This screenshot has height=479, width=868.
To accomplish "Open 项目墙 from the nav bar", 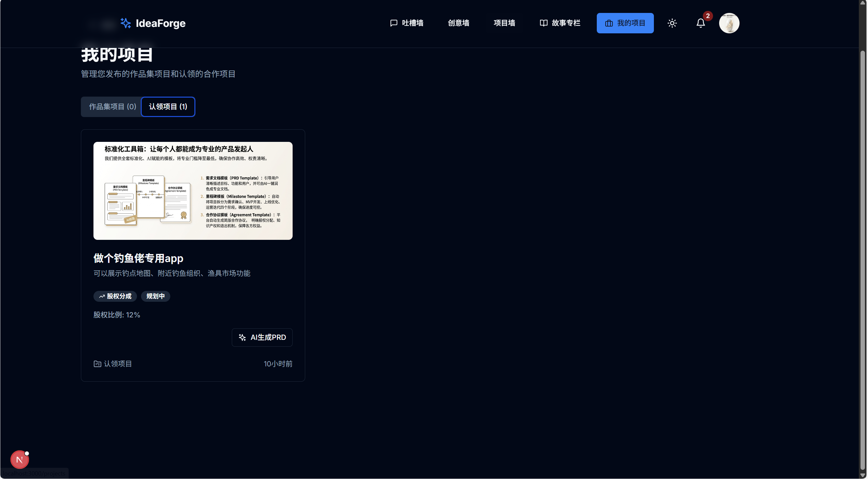I will click(x=504, y=23).
